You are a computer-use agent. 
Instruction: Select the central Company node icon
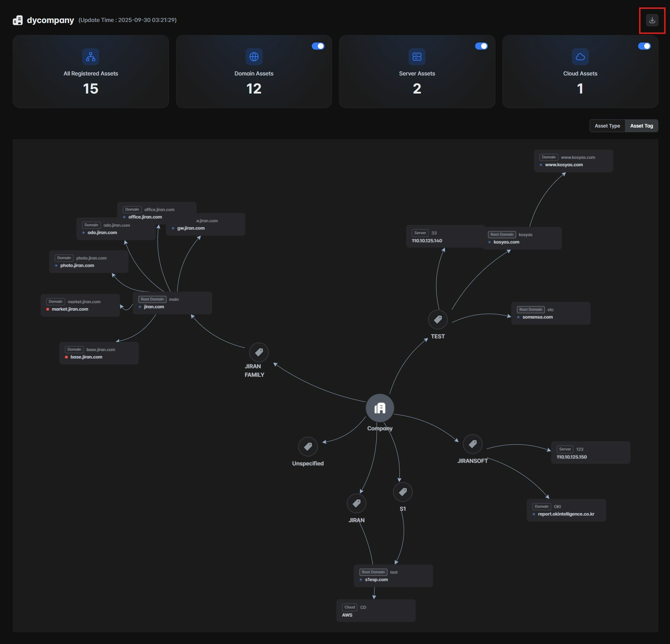(x=379, y=408)
